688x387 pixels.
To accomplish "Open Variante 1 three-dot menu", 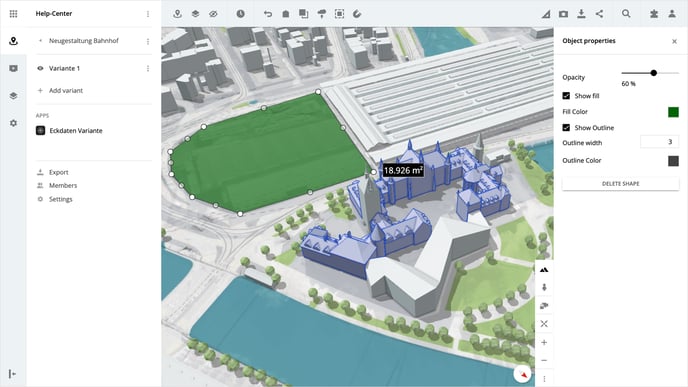I will click(x=148, y=68).
